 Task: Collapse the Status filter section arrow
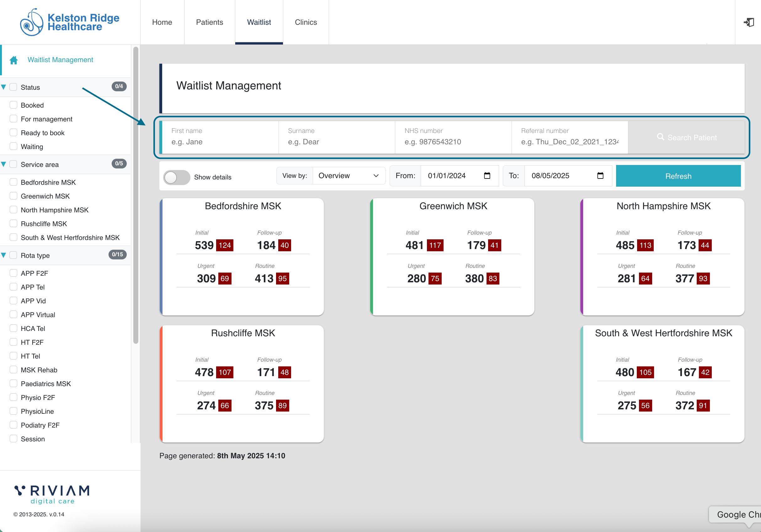pyautogui.click(x=4, y=87)
